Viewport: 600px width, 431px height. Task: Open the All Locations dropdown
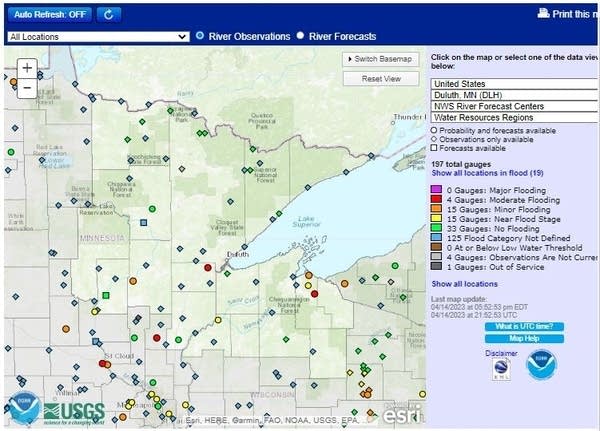click(98, 37)
